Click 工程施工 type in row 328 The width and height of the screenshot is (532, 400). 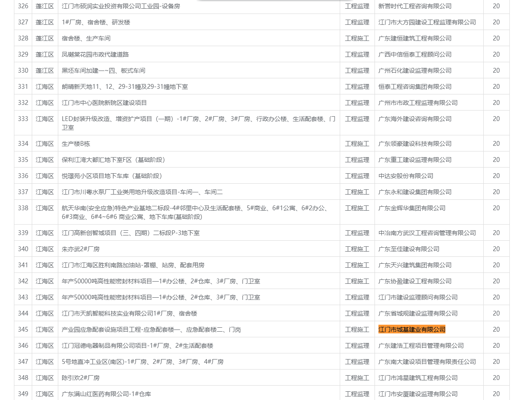pos(357,38)
